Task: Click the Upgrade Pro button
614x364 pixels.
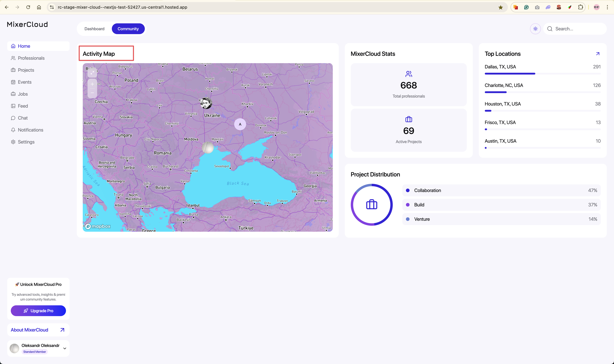Action: (38, 311)
